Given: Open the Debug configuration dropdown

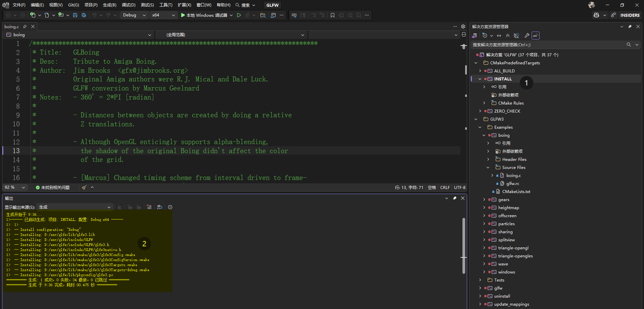Looking at the screenshot, I should pyautogui.click(x=134, y=15).
